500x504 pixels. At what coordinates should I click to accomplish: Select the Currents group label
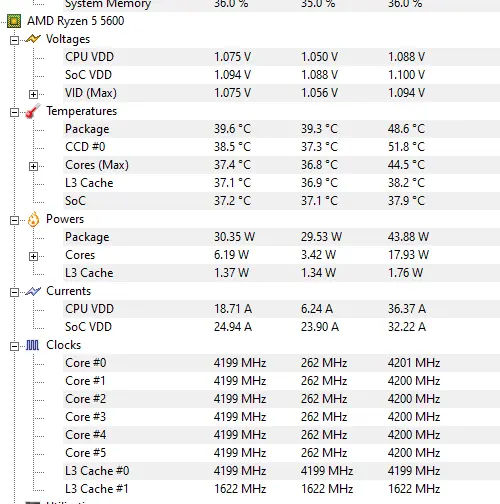point(68,291)
